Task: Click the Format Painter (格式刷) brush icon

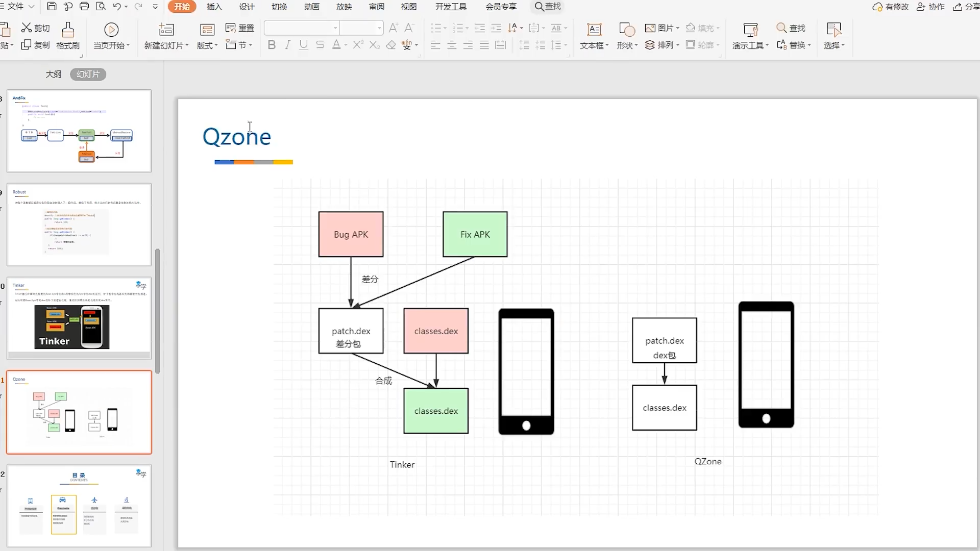Action: [x=68, y=30]
